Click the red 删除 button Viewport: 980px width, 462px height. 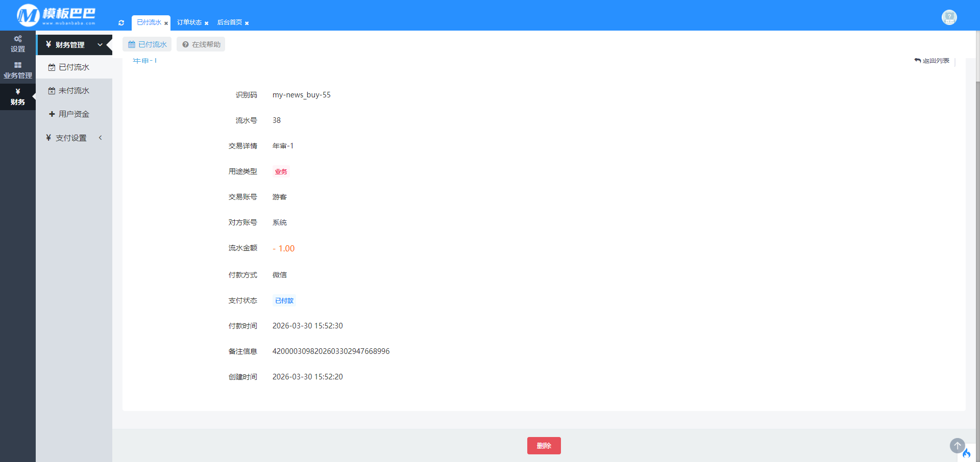pos(544,446)
